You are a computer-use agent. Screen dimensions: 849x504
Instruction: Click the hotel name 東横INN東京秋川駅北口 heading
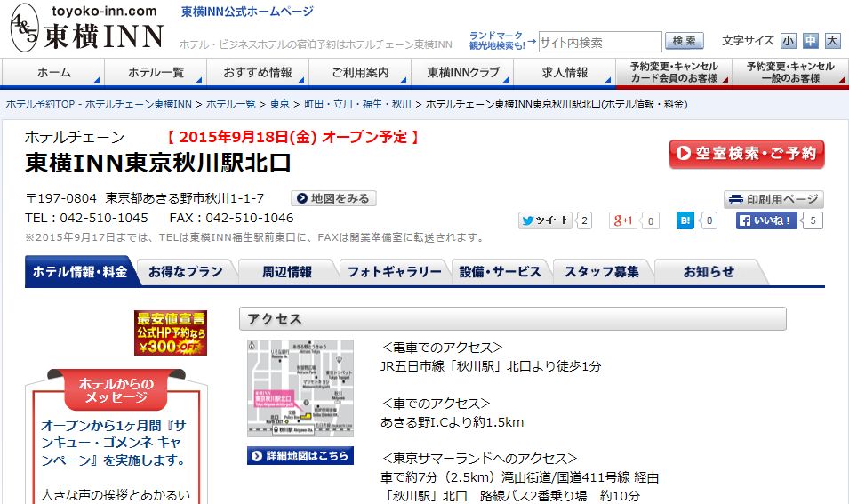click(x=158, y=163)
